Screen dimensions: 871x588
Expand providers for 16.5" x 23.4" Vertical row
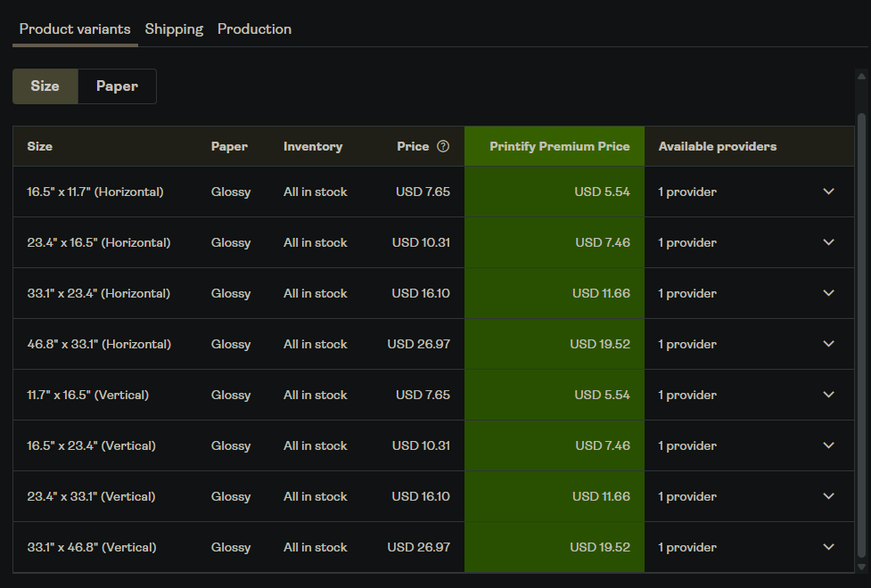(x=828, y=445)
